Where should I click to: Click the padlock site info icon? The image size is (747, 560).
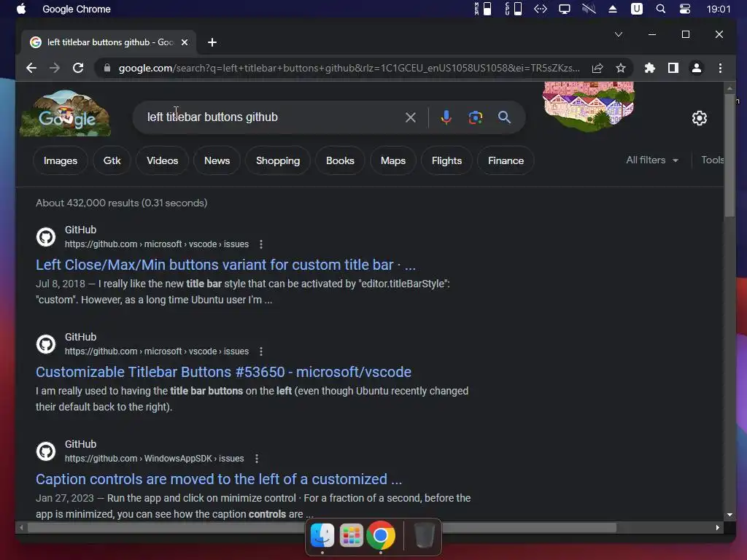[x=107, y=68]
